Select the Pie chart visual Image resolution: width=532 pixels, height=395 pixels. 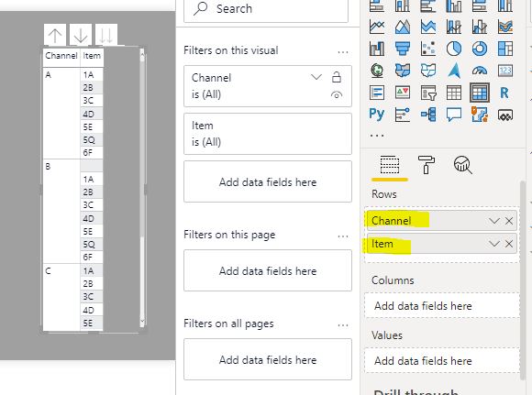(454, 49)
